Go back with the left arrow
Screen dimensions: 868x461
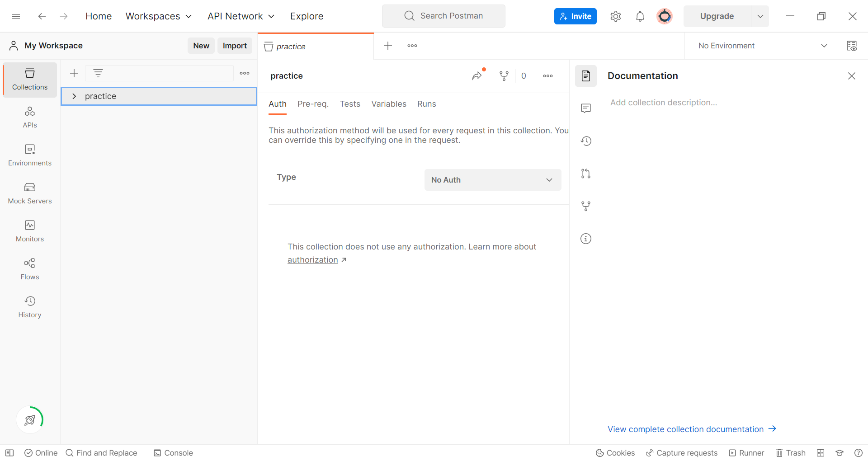click(42, 16)
